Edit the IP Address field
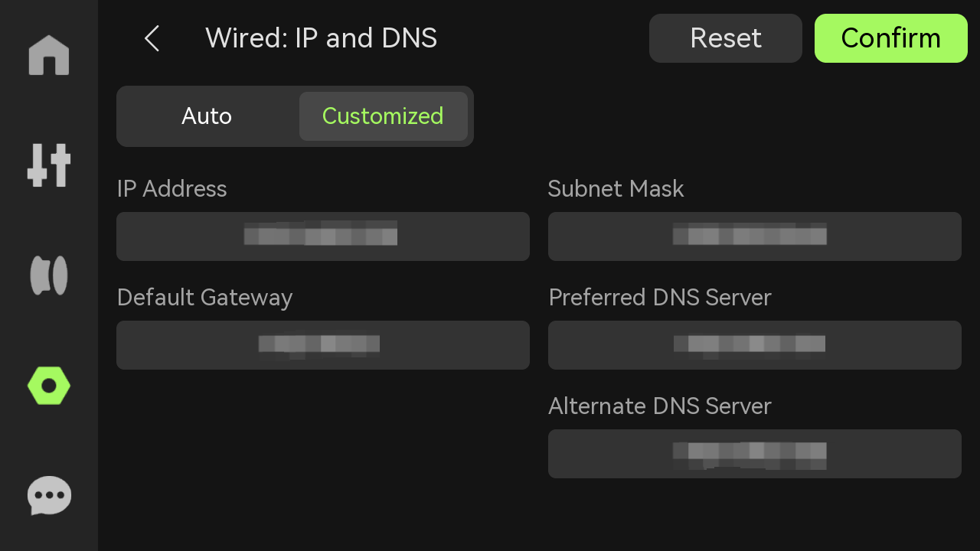980x551 pixels. [x=323, y=236]
